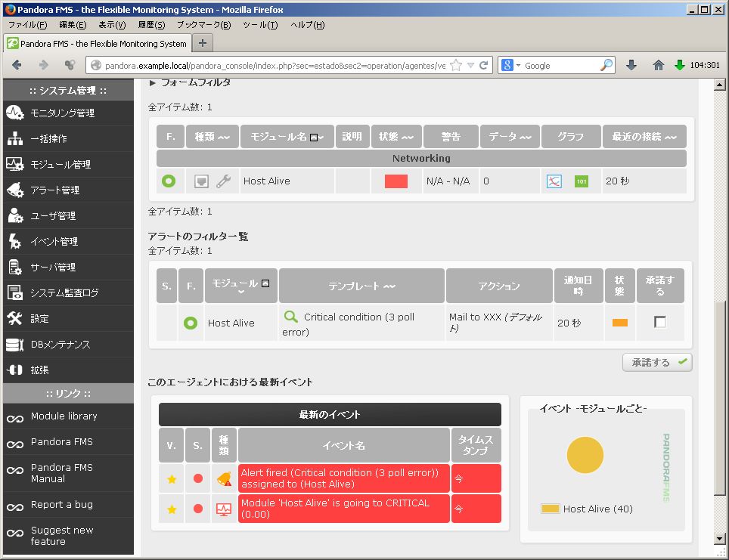Tick the 承諾する checkbox for Host Alive alert
The width and height of the screenshot is (729, 560).
coord(659,322)
